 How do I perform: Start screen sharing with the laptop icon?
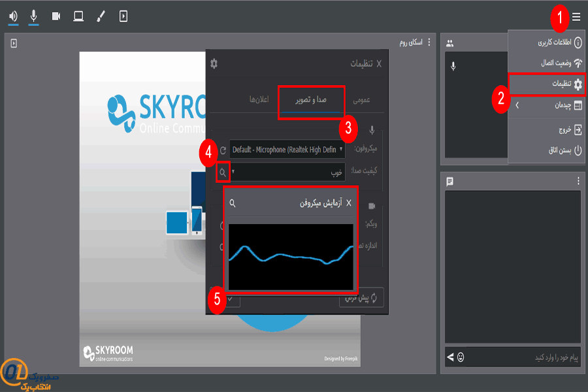78,16
